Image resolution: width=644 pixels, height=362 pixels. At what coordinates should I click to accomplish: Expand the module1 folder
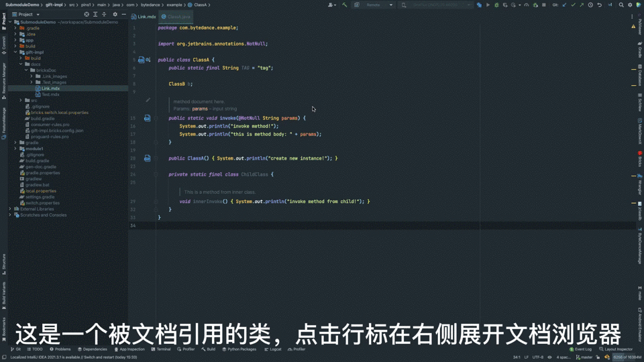(15, 149)
